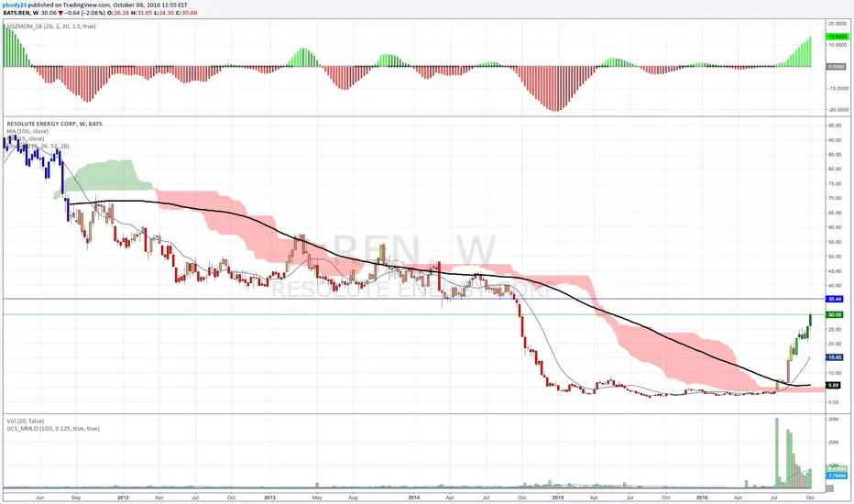Select the BATS:REN, W symbol label
The height and width of the screenshot is (504, 854).
[20, 13]
